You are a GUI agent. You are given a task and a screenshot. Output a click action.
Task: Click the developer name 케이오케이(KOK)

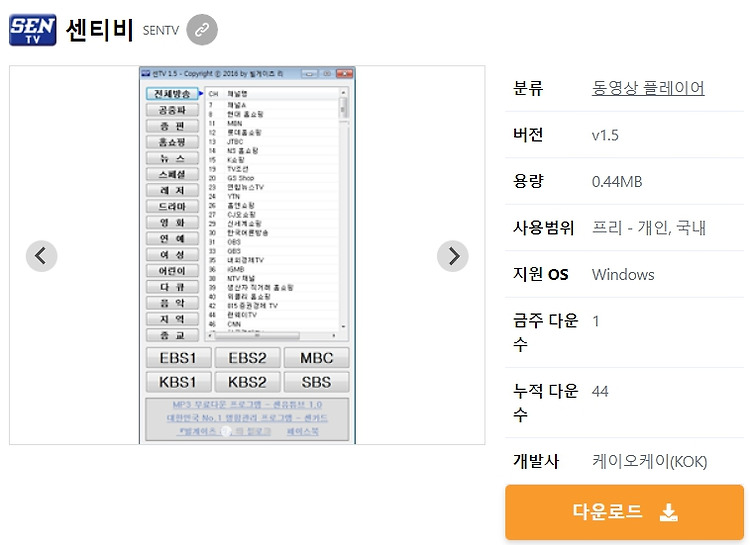pyautogui.click(x=649, y=462)
